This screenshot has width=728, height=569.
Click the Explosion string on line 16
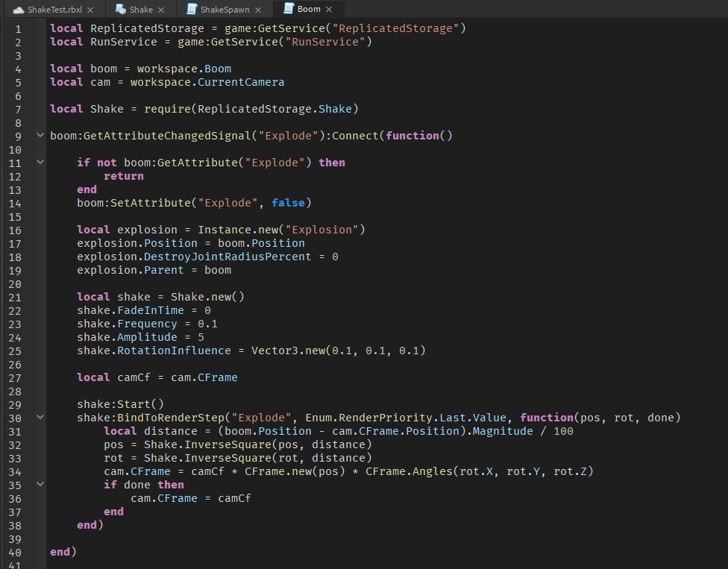pyautogui.click(x=324, y=229)
